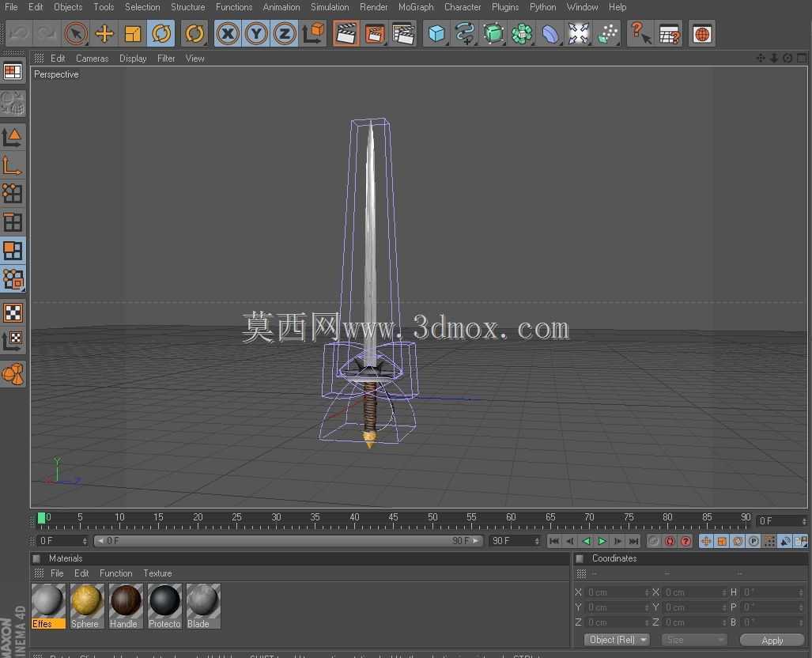The width and height of the screenshot is (812, 658).
Task: Click the second yellow rotate icon
Action: coord(195,34)
